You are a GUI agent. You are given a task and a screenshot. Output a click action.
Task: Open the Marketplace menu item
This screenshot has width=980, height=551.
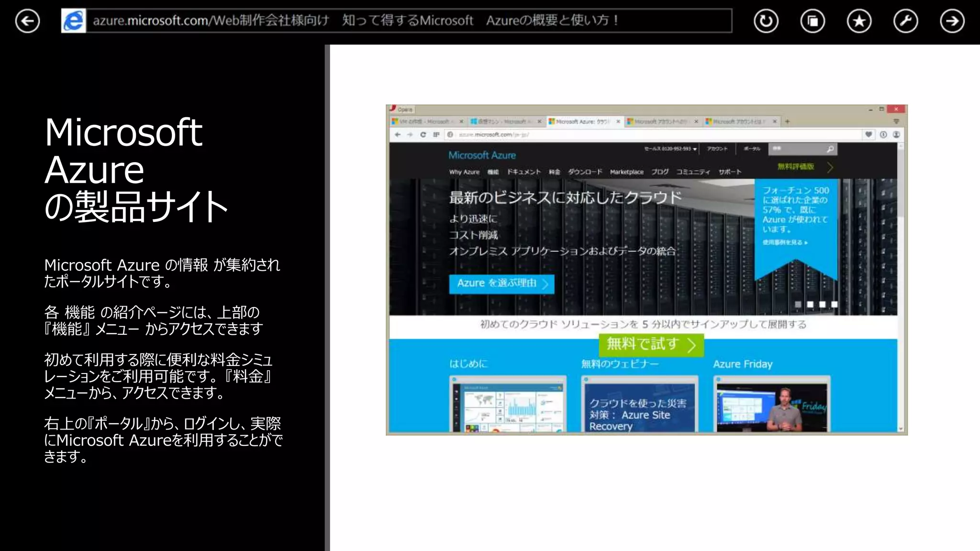(x=627, y=172)
